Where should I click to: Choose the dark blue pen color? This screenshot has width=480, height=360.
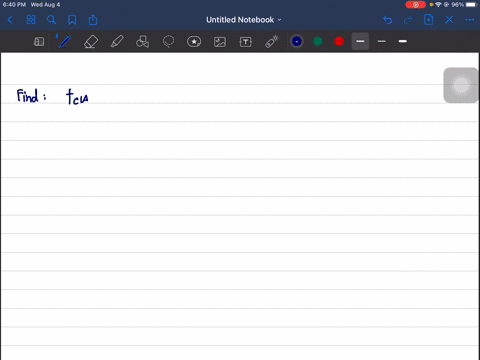[297, 41]
